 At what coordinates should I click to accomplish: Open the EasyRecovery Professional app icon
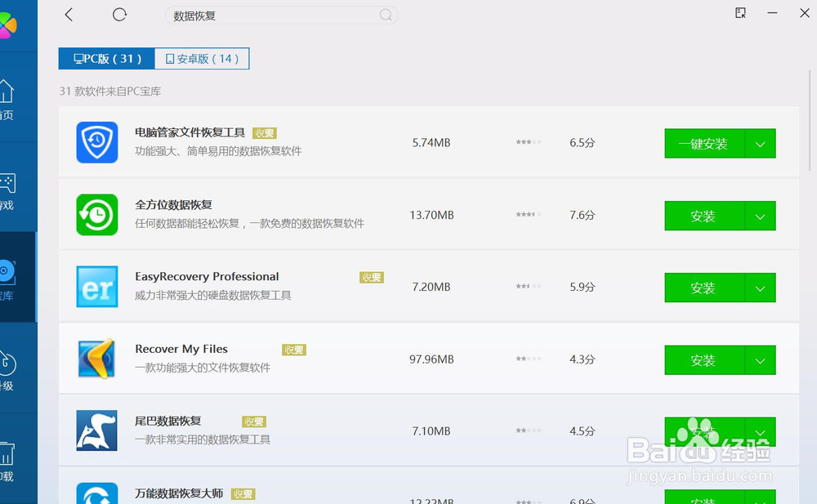(x=97, y=287)
